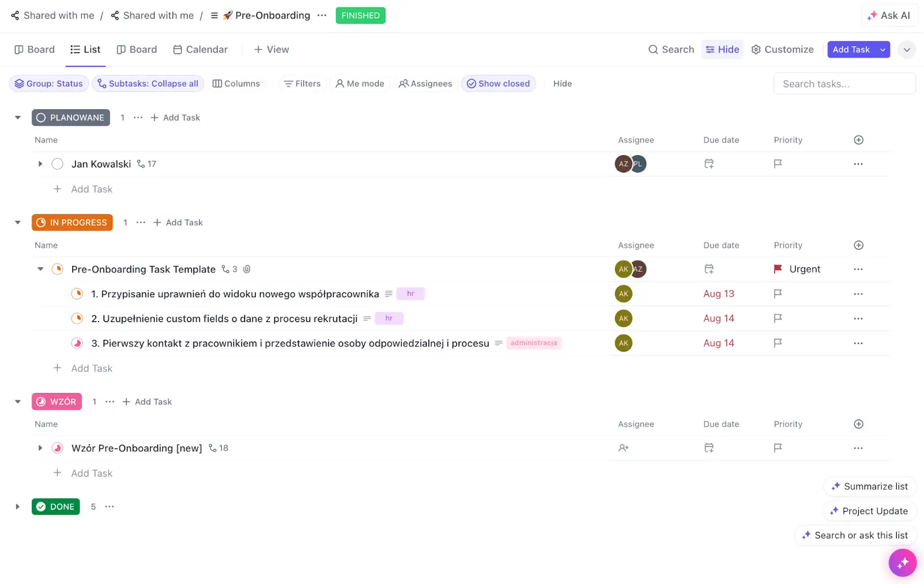The image size is (924, 584).
Task: Add a new column in the PLANOWANE header
Action: pyautogui.click(x=859, y=140)
